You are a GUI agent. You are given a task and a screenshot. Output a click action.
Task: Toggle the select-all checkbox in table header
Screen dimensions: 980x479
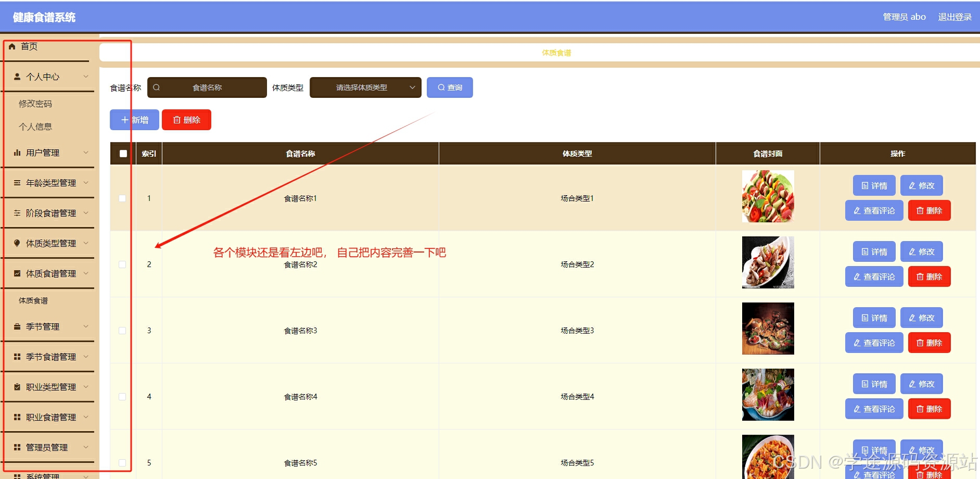123,154
